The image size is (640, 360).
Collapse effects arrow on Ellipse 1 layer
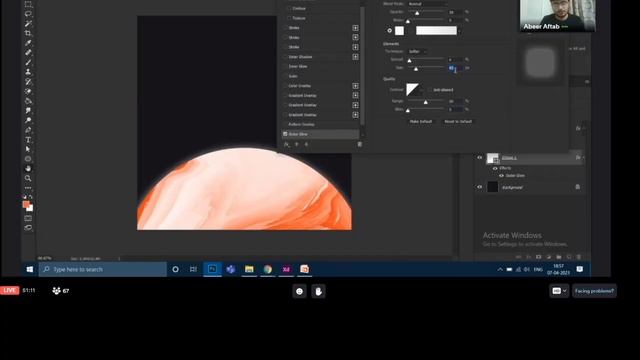584,158
